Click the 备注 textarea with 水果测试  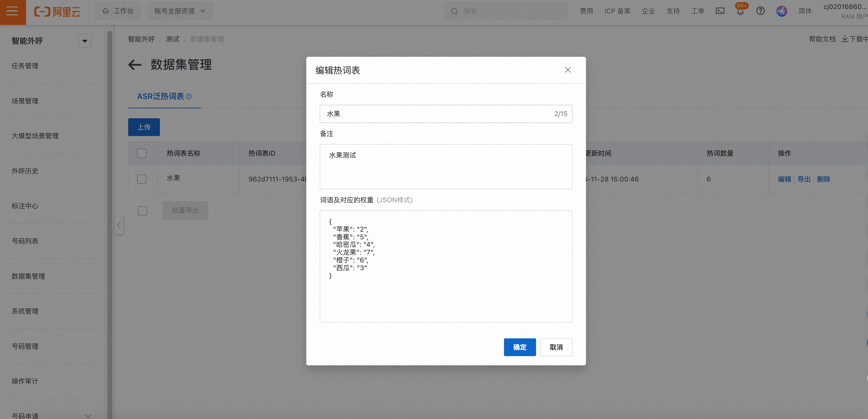coord(446,167)
